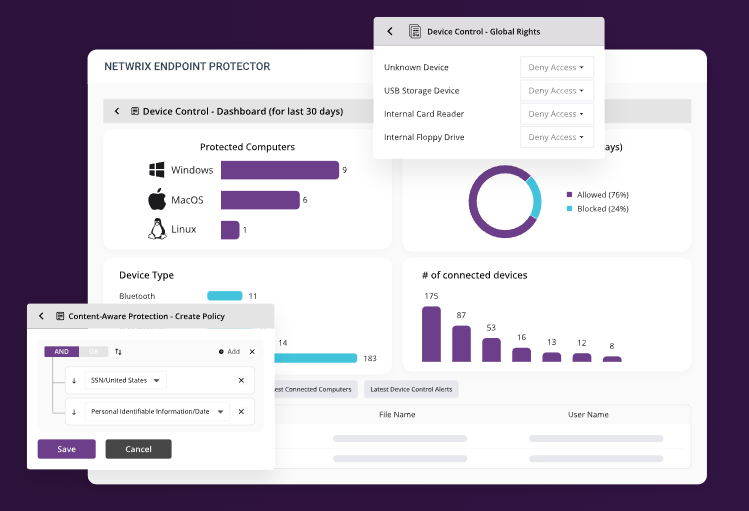Screen dimensions: 749x511
Task: Remove the SSN/United States rule with X
Action: click(x=241, y=380)
